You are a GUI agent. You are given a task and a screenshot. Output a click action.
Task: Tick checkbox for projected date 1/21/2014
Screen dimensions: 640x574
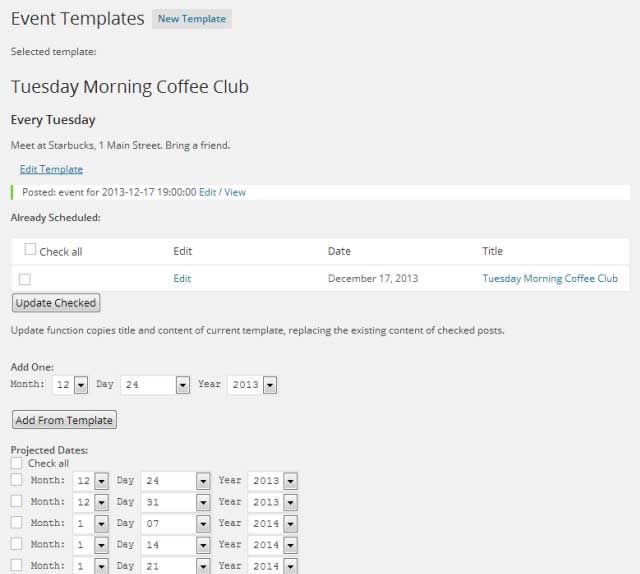click(x=16, y=565)
